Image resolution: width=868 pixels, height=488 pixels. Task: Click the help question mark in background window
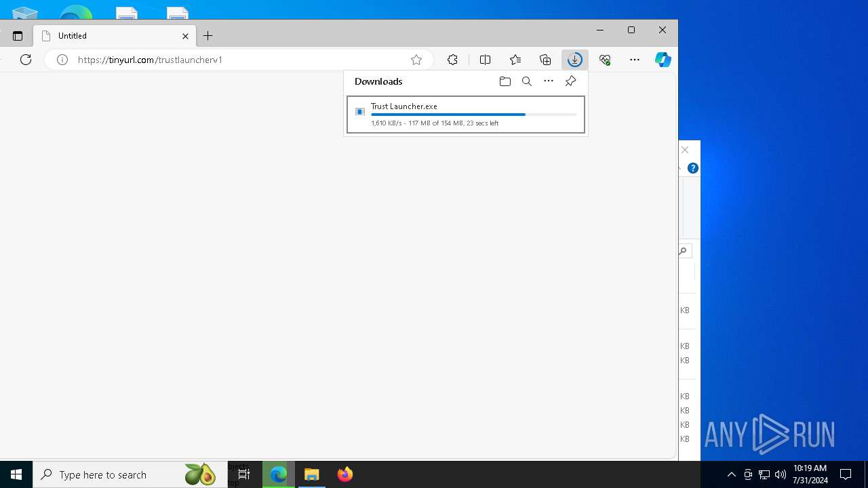tap(693, 168)
